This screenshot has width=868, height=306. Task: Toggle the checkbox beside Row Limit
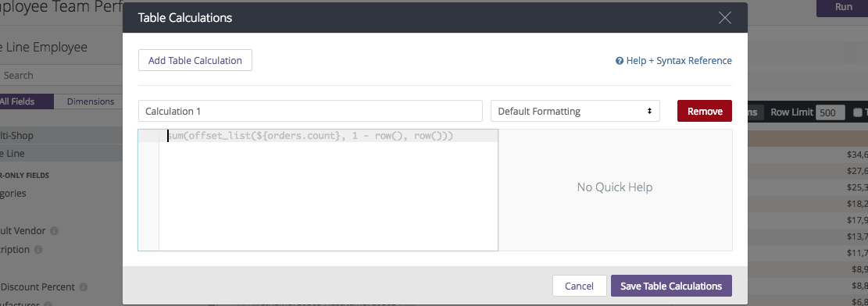[x=858, y=112]
